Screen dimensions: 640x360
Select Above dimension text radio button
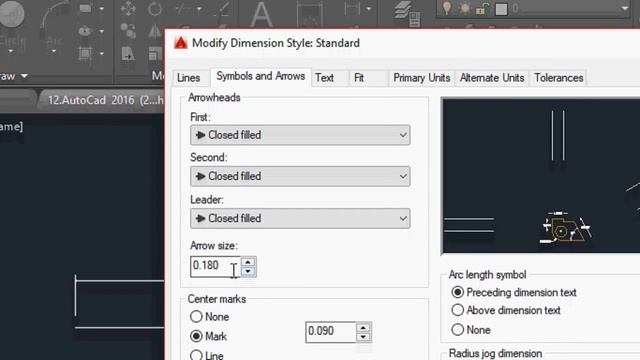[x=458, y=310]
